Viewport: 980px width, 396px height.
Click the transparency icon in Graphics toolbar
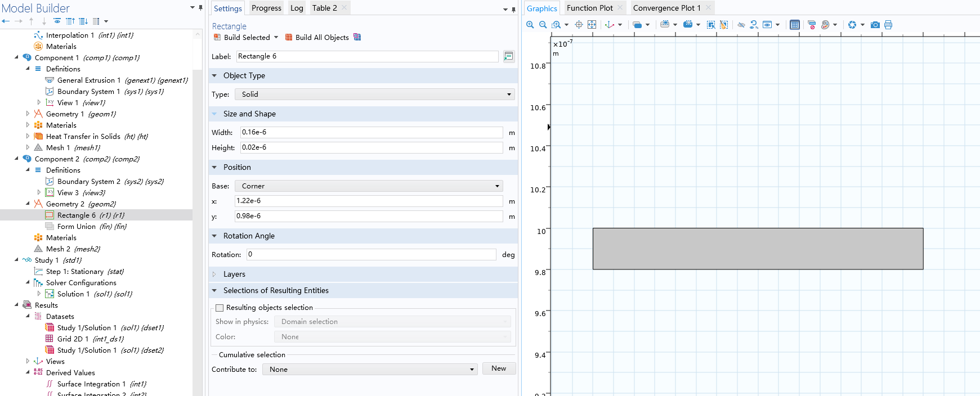click(637, 25)
